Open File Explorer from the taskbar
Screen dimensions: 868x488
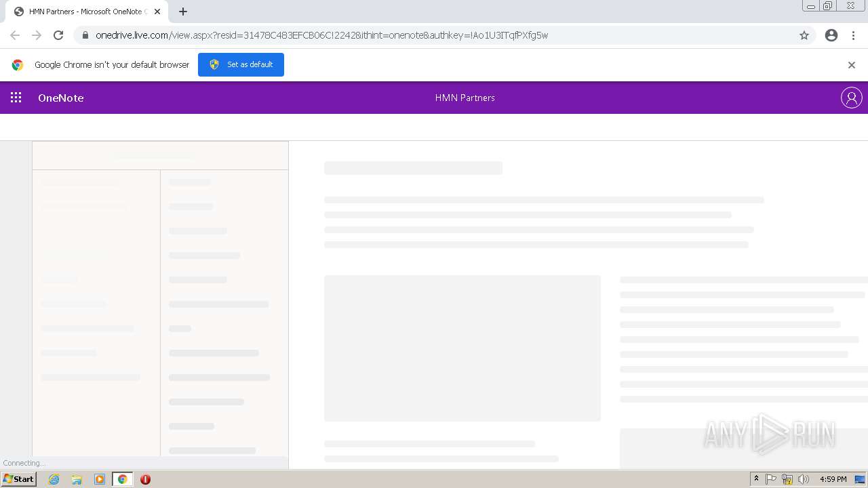click(x=77, y=479)
